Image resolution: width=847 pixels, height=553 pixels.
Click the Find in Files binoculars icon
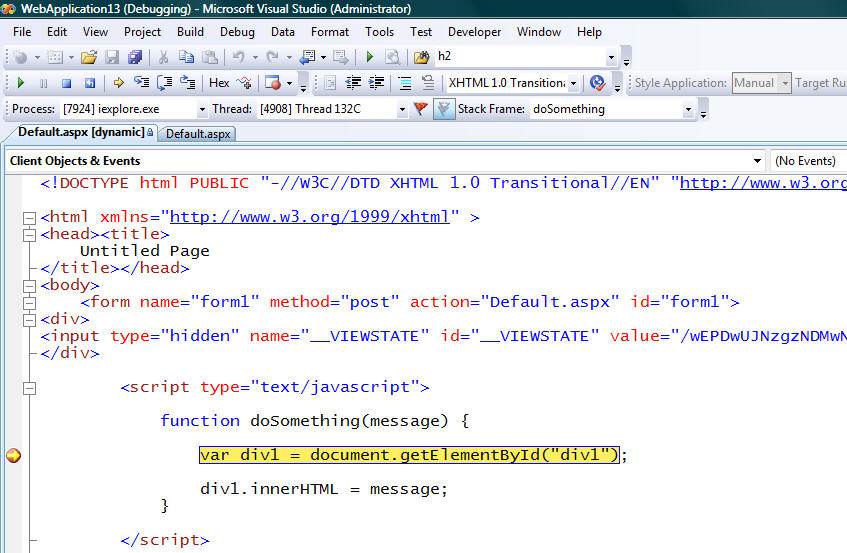coord(393,57)
